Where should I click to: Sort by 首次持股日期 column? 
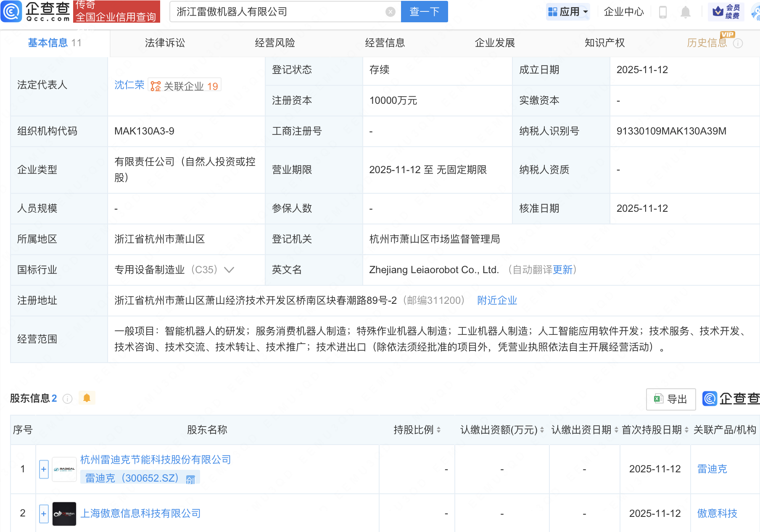686,430
